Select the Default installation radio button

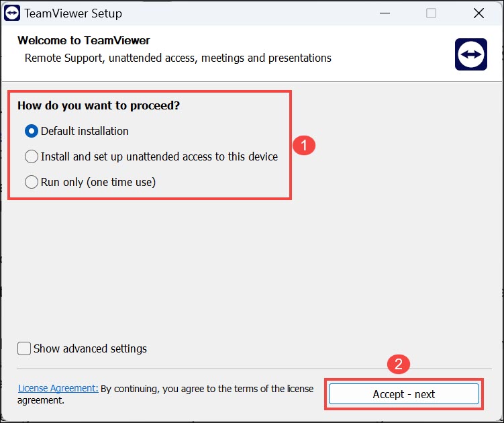pos(32,131)
